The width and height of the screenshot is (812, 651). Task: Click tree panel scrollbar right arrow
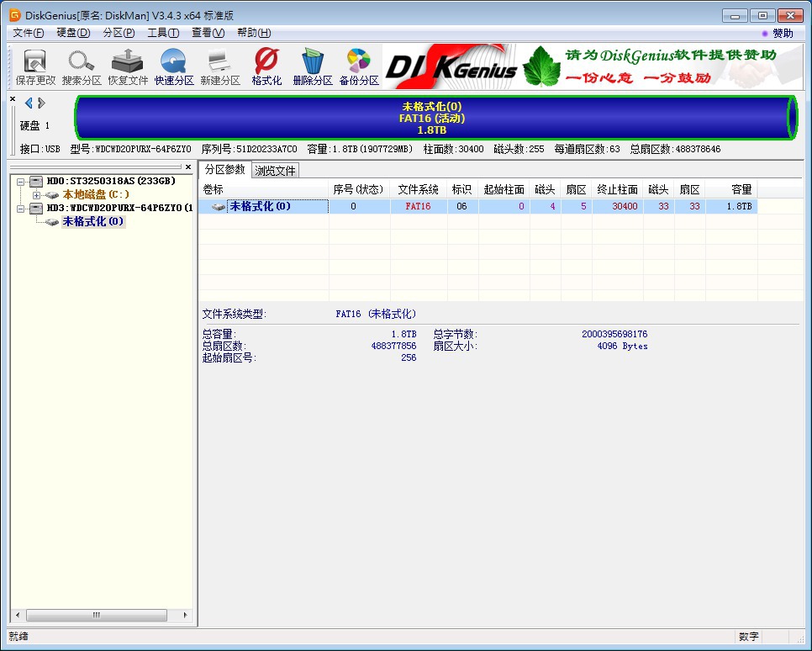pos(186,615)
